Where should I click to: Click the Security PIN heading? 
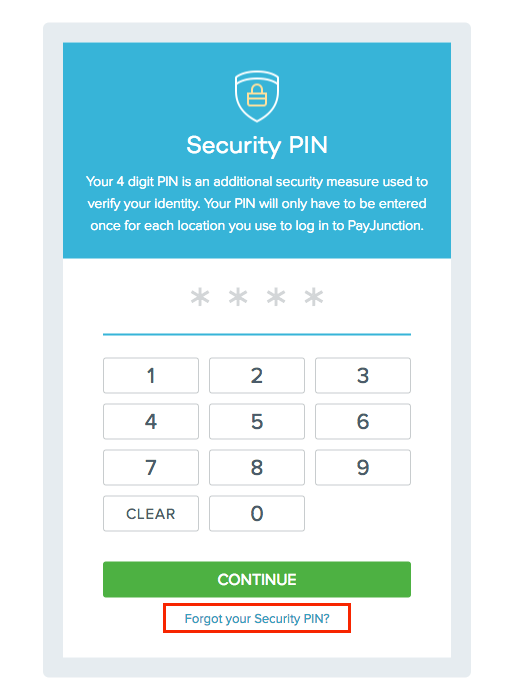pos(257,145)
